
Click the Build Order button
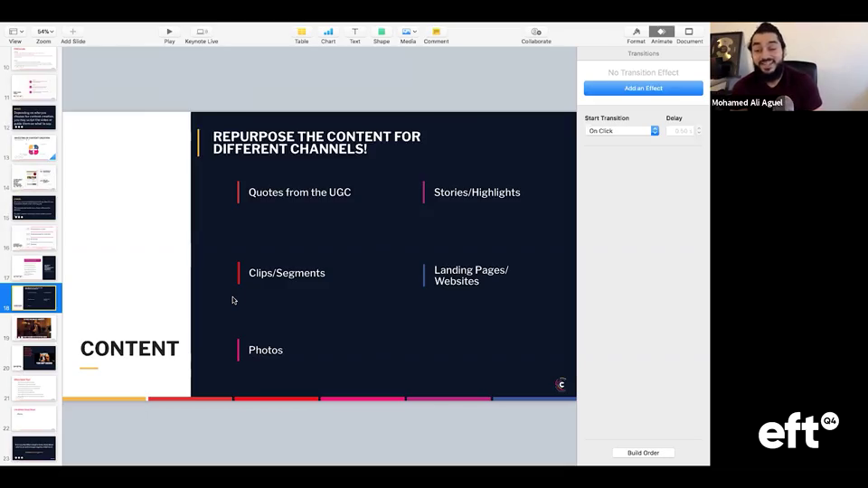[x=643, y=453]
